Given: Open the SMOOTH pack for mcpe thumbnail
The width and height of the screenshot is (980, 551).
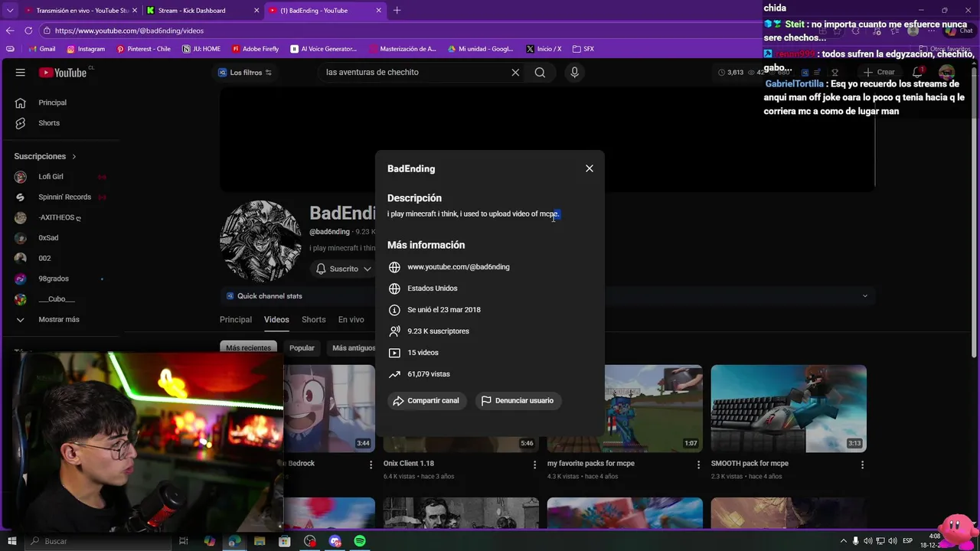Looking at the screenshot, I should tap(789, 409).
